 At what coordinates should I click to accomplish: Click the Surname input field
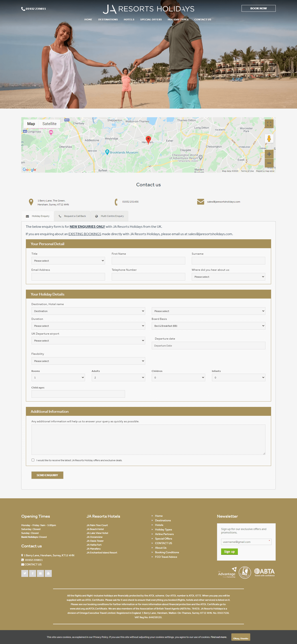tap(228, 261)
